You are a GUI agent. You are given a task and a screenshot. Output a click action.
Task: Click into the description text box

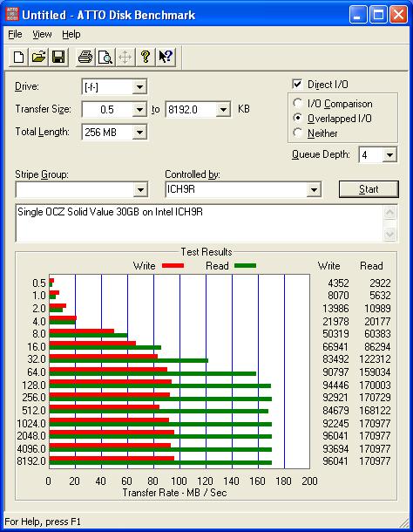click(200, 223)
